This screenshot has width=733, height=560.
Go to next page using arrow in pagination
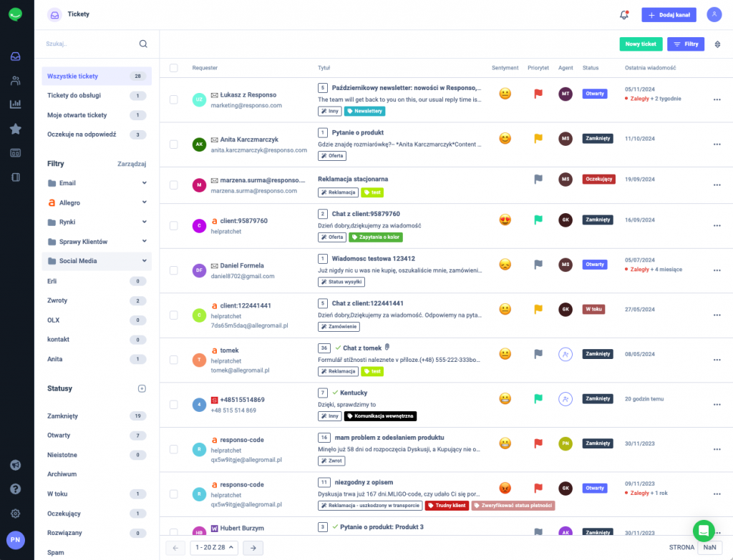252,547
